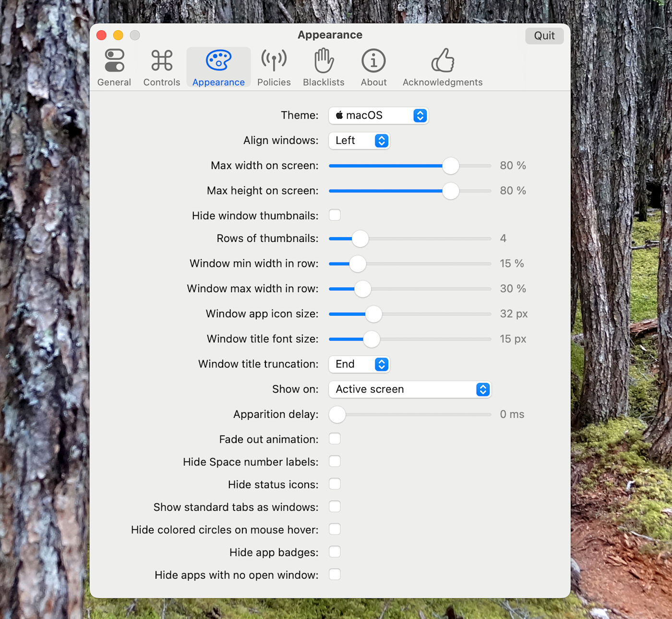
Task: Open the Blacklists hand icon
Action: (324, 60)
